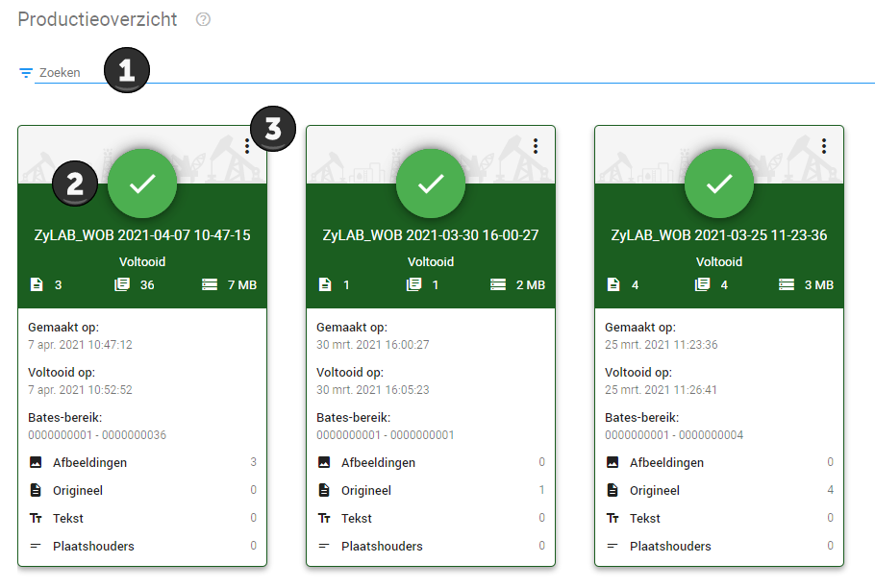875x588 pixels.
Task: Select Bates range 0000000001 - 0000000004
Action: [x=674, y=434]
